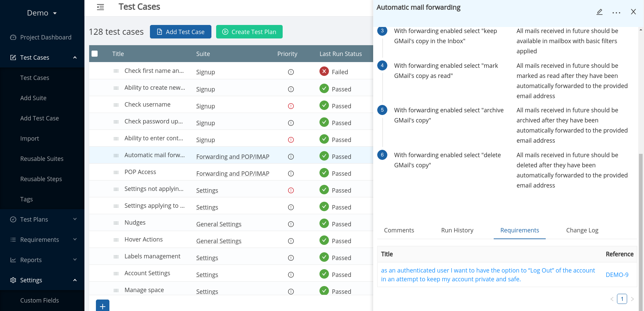This screenshot has width=644, height=311.
Task: Click the Requirements list icon
Action: pyautogui.click(x=13, y=240)
